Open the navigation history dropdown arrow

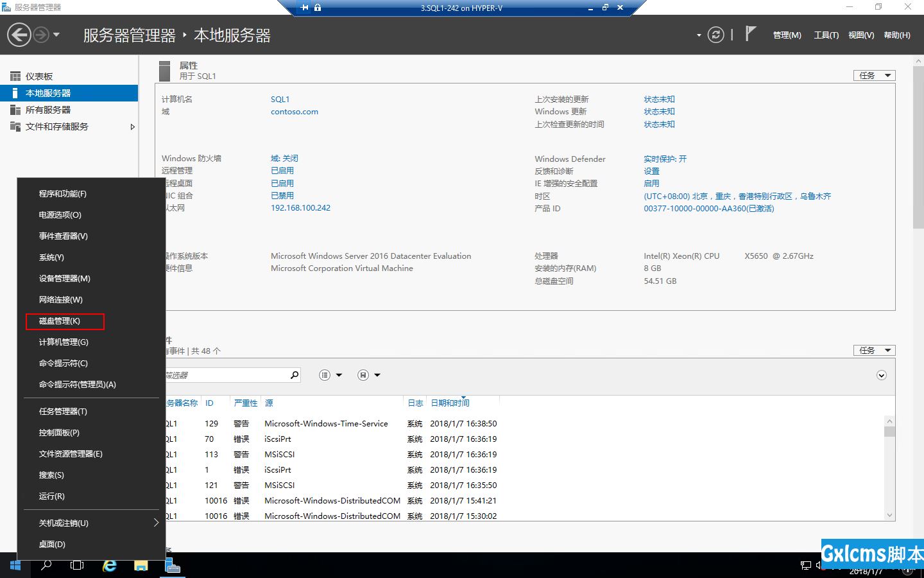[56, 35]
